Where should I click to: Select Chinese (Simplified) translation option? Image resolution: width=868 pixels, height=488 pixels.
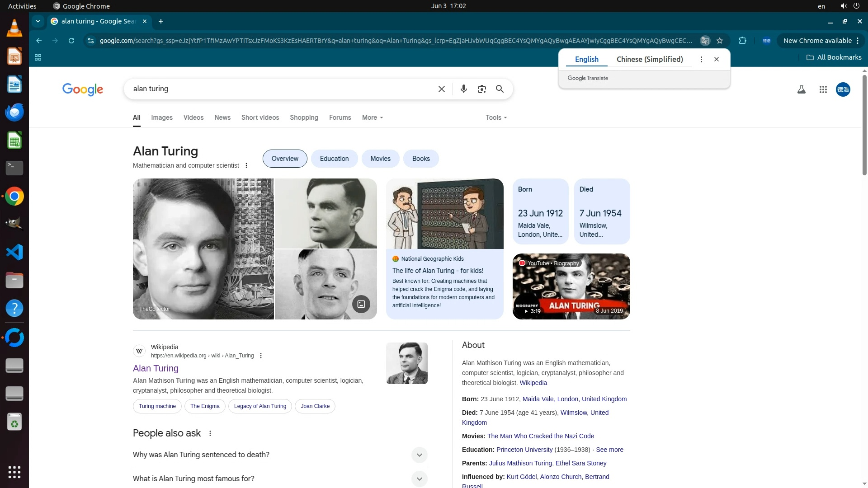click(649, 59)
